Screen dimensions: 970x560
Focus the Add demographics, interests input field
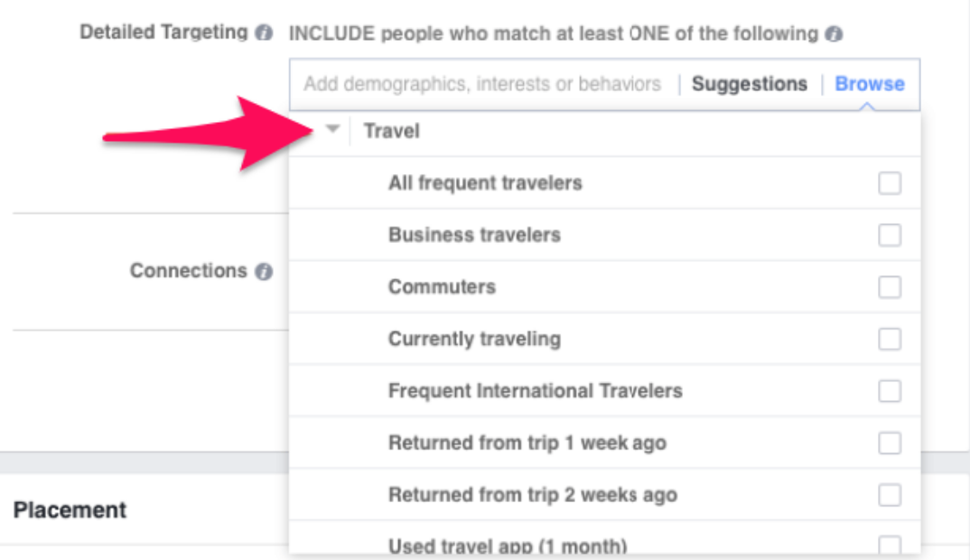482,84
